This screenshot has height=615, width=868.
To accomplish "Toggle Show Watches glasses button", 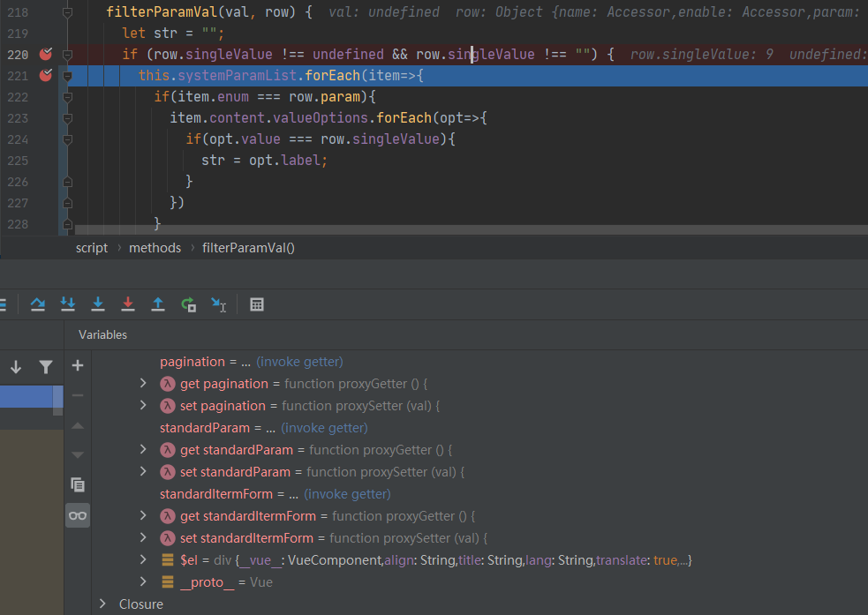I will (x=78, y=515).
